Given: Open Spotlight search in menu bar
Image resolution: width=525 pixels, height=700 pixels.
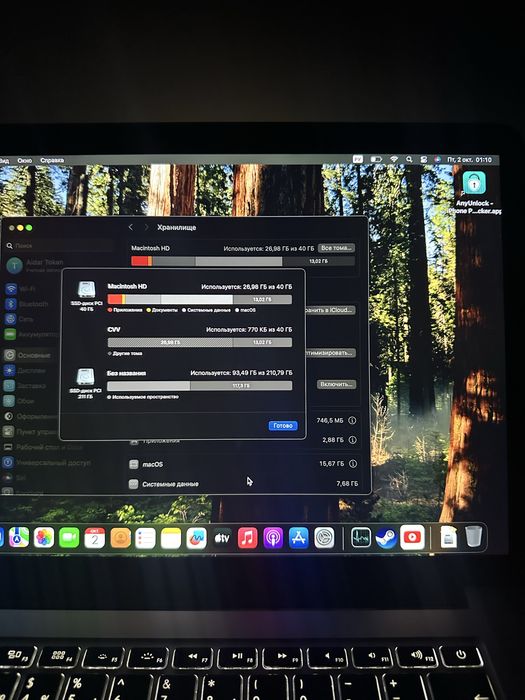Looking at the screenshot, I should (x=409, y=159).
